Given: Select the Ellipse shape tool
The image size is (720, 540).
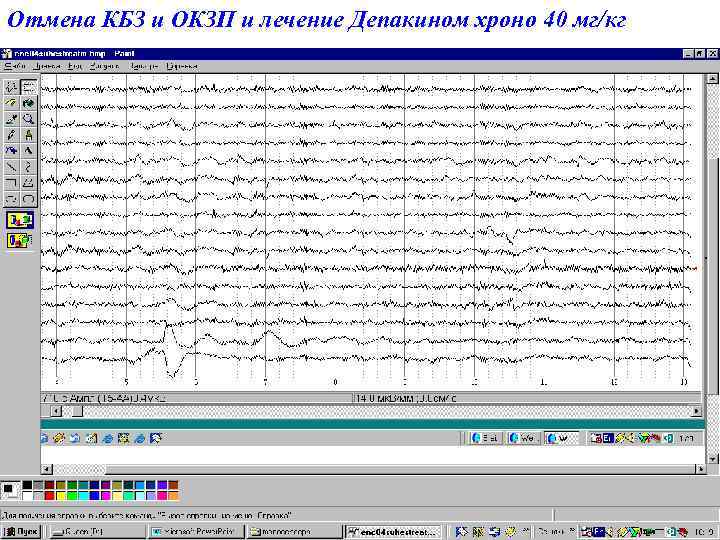Looking at the screenshot, I should pyautogui.click(x=11, y=199).
